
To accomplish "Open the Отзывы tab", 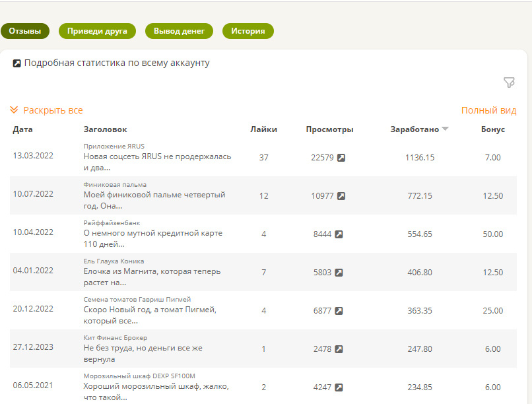I will click(x=25, y=31).
